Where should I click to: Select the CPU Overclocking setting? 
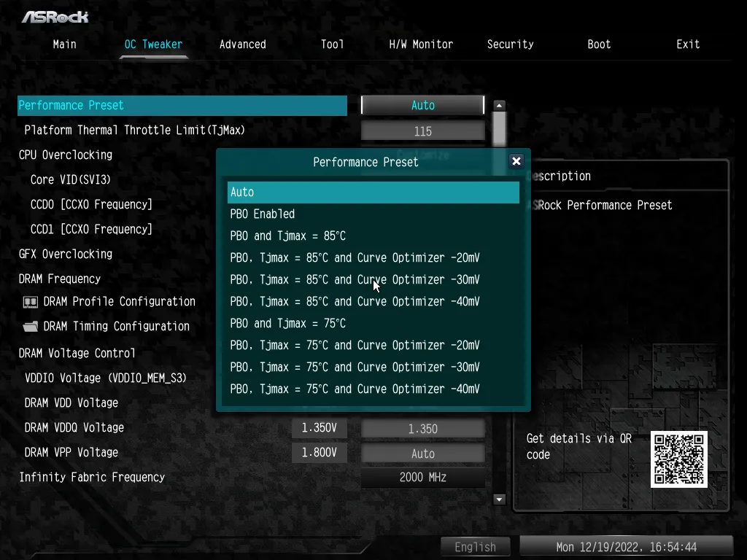pos(66,155)
